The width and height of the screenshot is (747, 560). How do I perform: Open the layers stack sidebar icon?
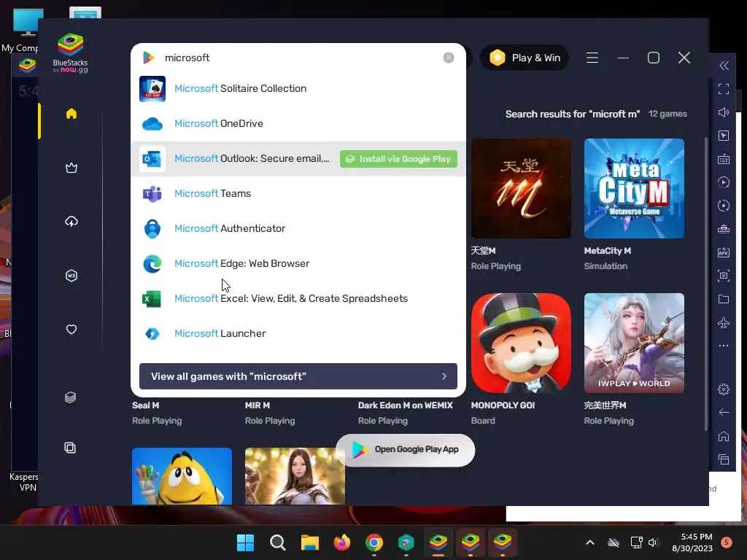coord(71,397)
